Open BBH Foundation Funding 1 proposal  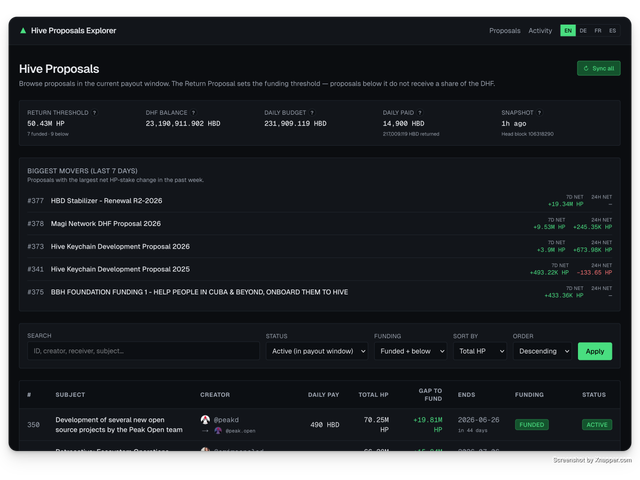point(199,292)
